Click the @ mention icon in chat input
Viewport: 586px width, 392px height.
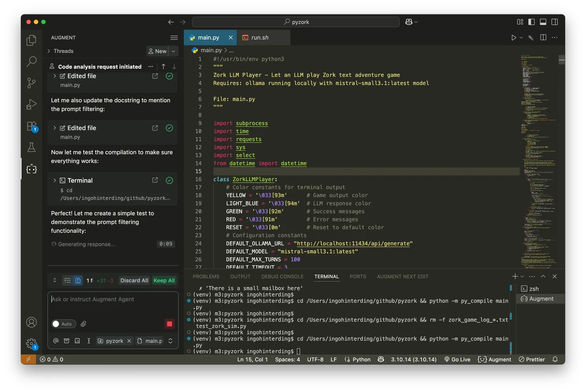tap(56, 341)
